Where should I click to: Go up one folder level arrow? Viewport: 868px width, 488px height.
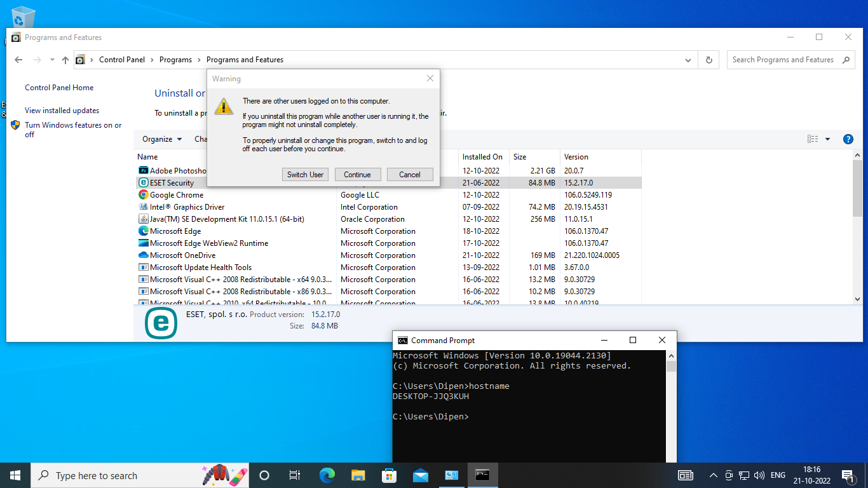tap(65, 60)
